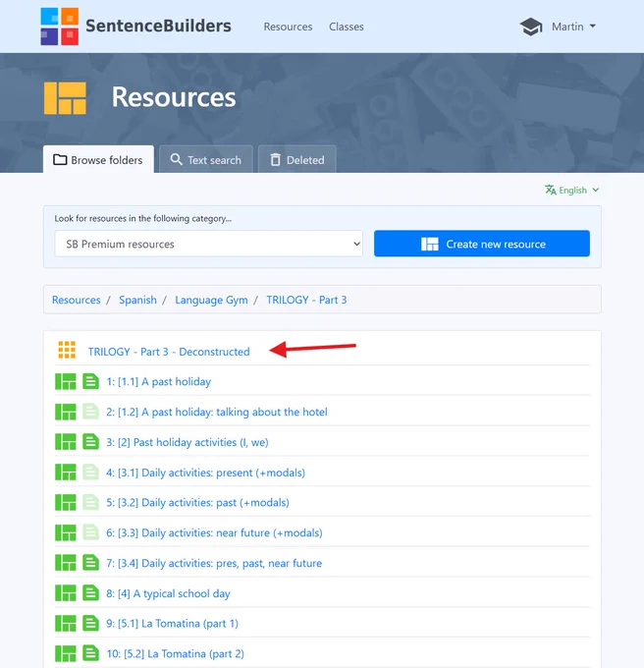644x668 pixels.
Task: Open 1: [1.1] A past holiday
Action: click(158, 382)
